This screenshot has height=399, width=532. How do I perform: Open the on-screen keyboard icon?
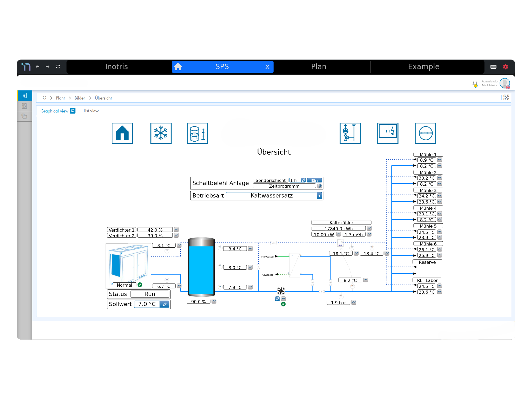[493, 67]
